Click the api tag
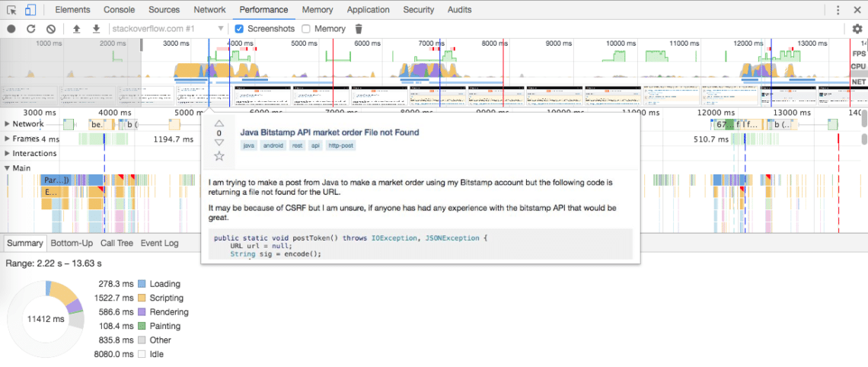The width and height of the screenshot is (868, 367). point(315,146)
